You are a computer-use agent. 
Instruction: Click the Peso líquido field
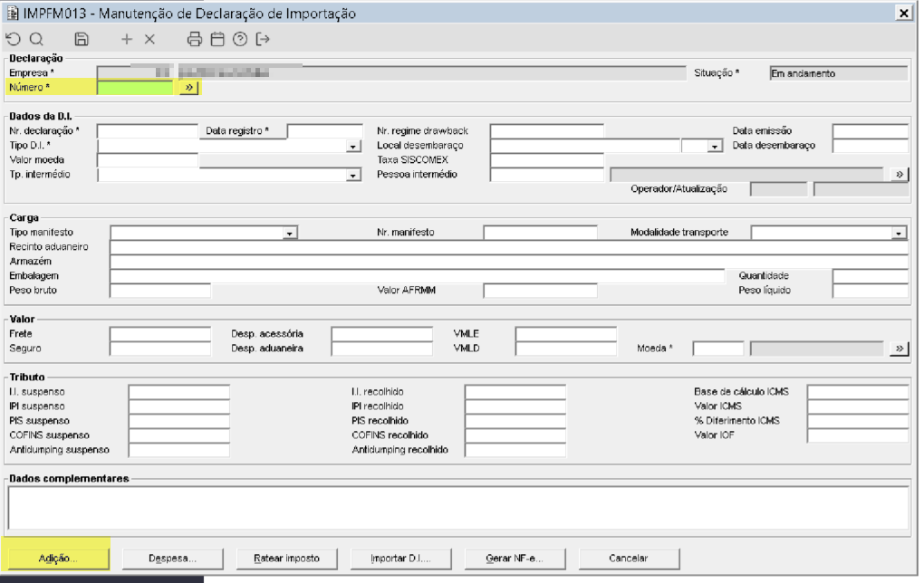tap(871, 291)
